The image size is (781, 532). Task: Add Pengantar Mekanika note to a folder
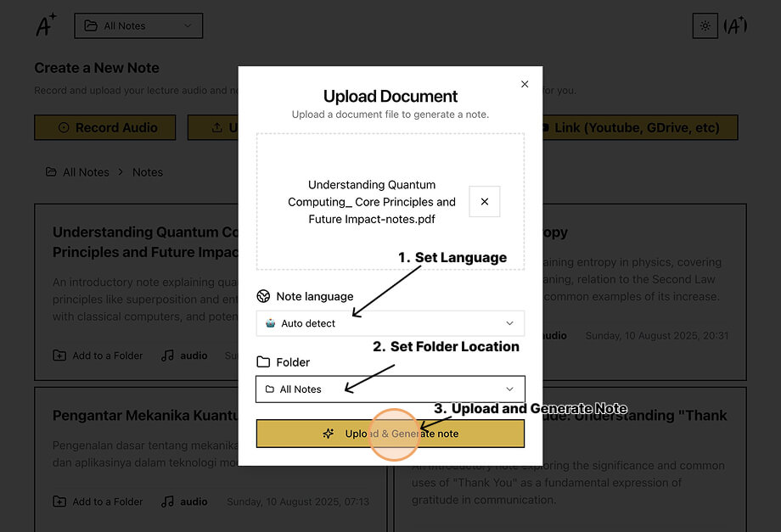point(98,501)
